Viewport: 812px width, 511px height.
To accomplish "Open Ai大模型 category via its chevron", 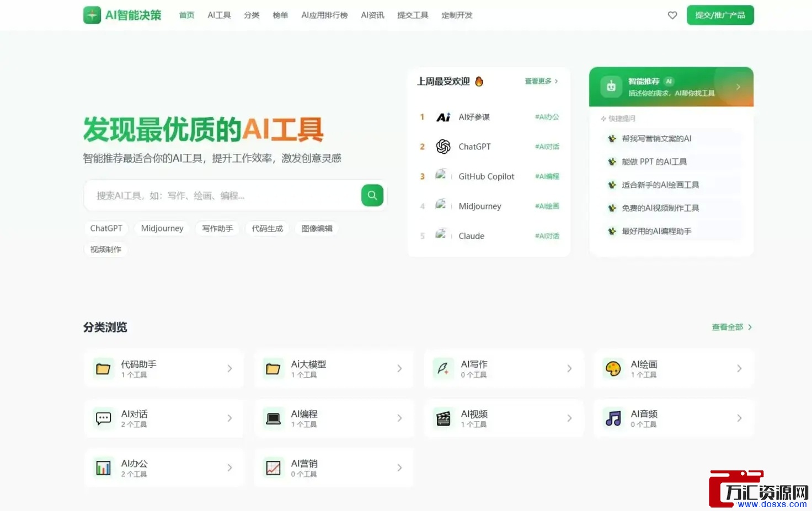I will [x=399, y=369].
